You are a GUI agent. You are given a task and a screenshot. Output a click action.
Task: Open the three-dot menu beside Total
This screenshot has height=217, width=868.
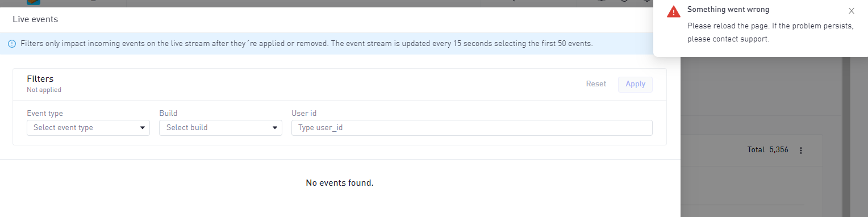801,151
